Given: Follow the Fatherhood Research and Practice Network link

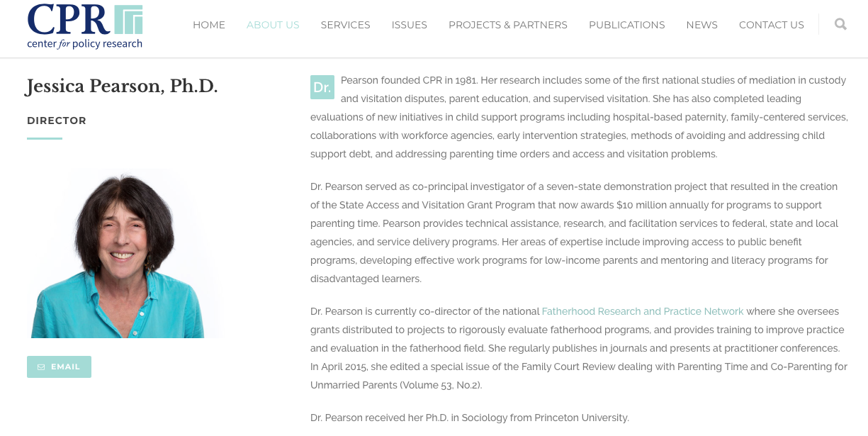Looking at the screenshot, I should coord(643,311).
